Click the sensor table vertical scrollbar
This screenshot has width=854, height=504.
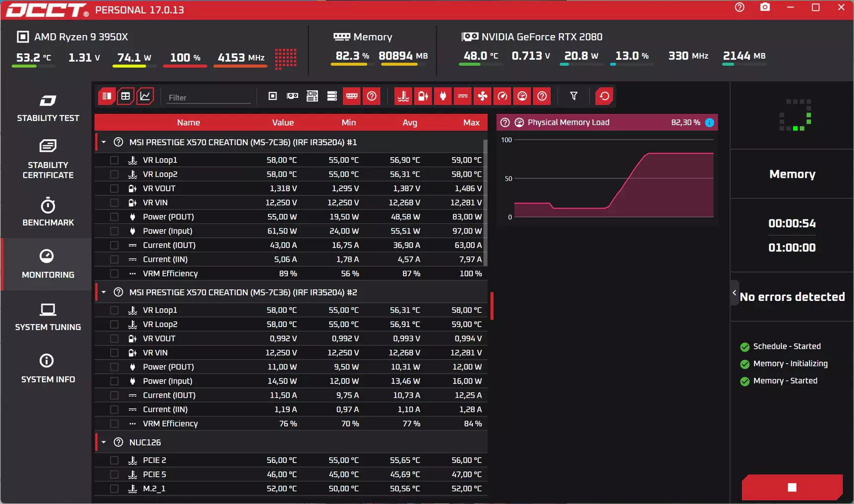point(485,203)
